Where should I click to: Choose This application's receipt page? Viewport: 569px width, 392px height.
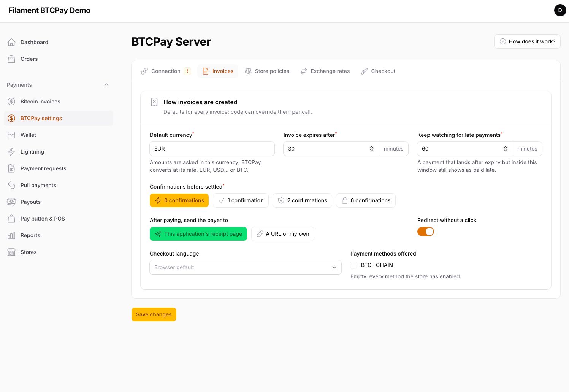pos(198,234)
